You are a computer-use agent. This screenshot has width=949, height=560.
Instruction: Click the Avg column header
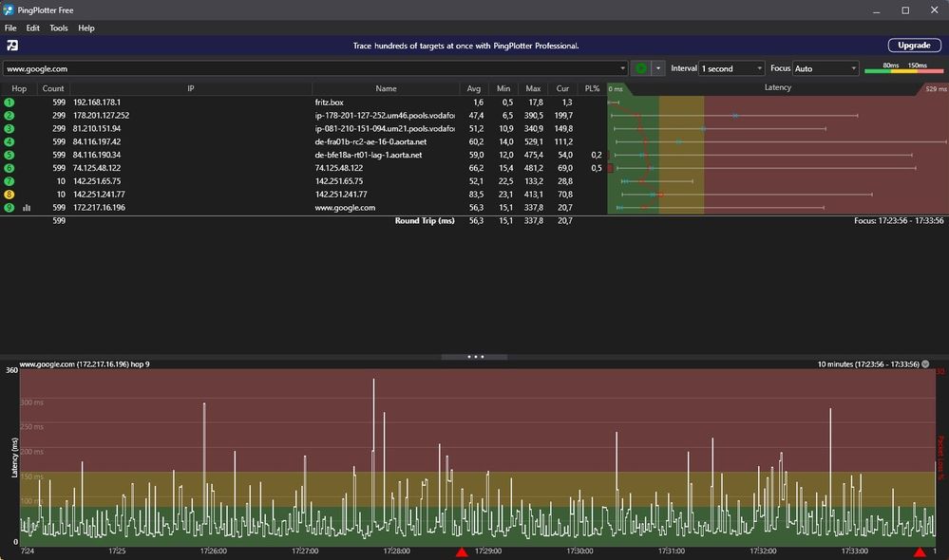tap(474, 88)
